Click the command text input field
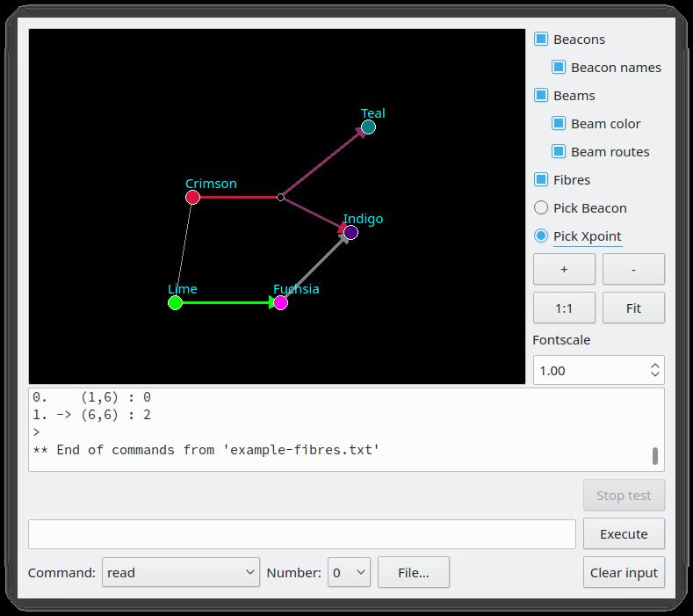This screenshot has width=693, height=616. tap(302, 534)
